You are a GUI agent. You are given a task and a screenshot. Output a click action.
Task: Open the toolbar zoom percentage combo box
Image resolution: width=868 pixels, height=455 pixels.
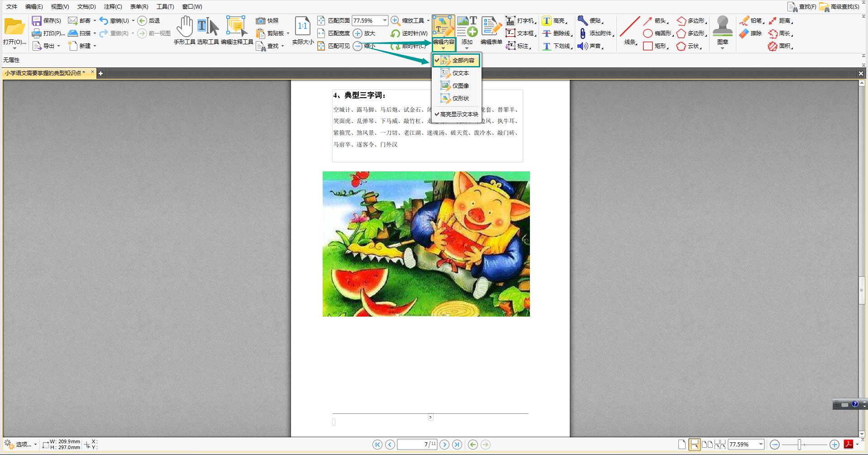point(385,21)
